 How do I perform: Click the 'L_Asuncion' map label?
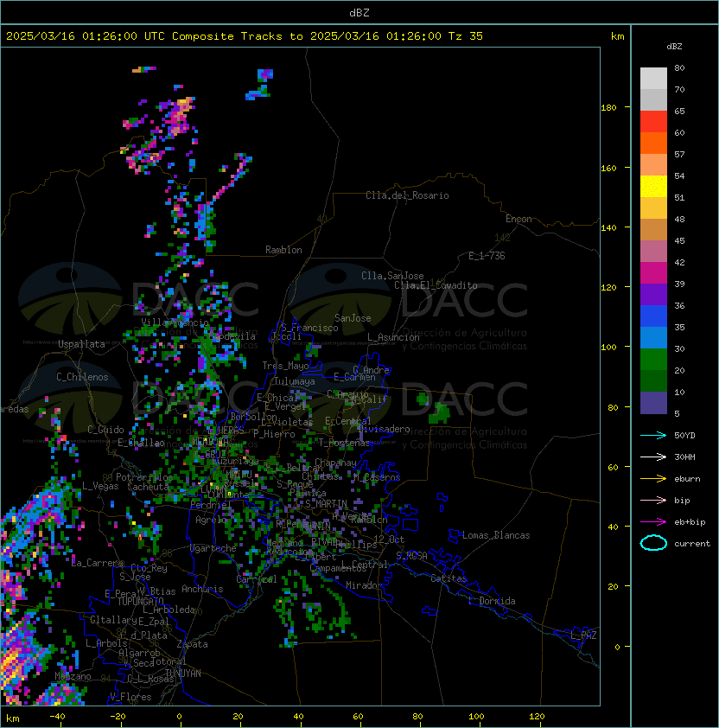pos(393,337)
